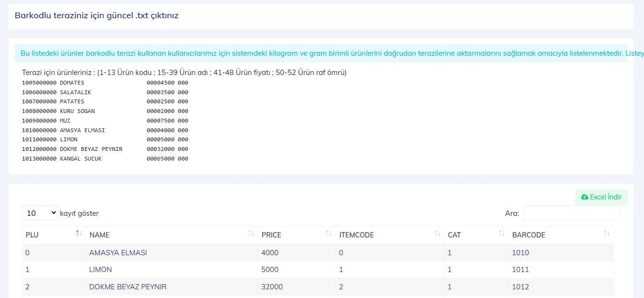Viewport: 644px width, 298px height.
Task: Click the PATATES line in txt output
Action: pos(105,101)
